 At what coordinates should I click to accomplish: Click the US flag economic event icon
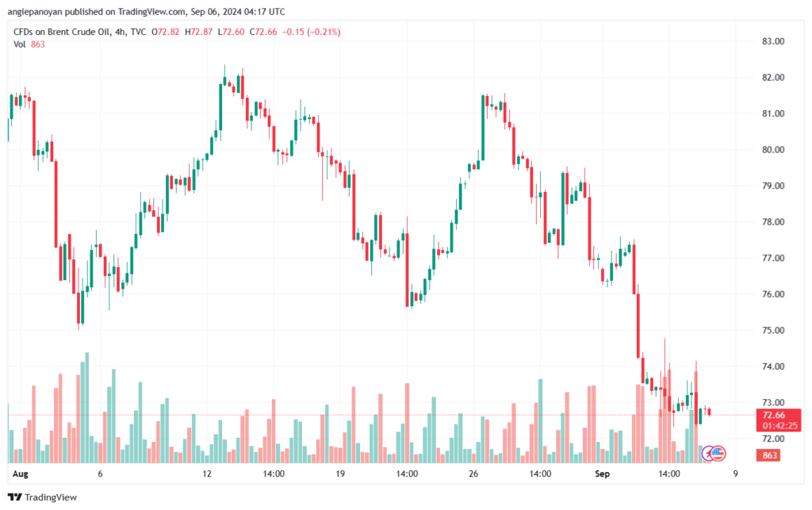click(718, 453)
